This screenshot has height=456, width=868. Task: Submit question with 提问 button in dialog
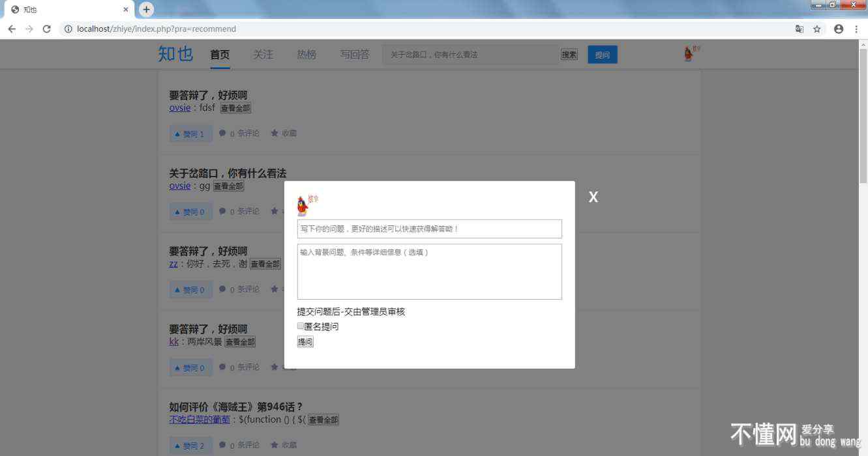[x=305, y=342]
